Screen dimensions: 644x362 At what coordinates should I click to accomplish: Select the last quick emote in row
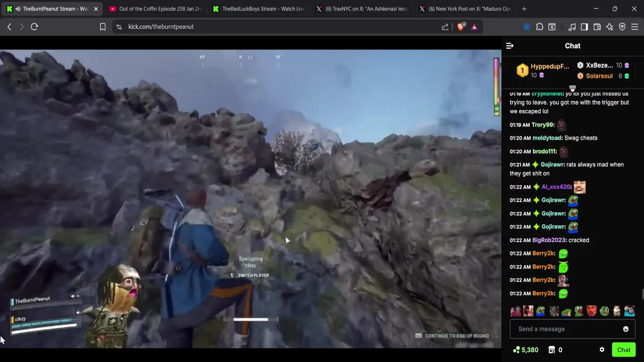pyautogui.click(x=629, y=311)
